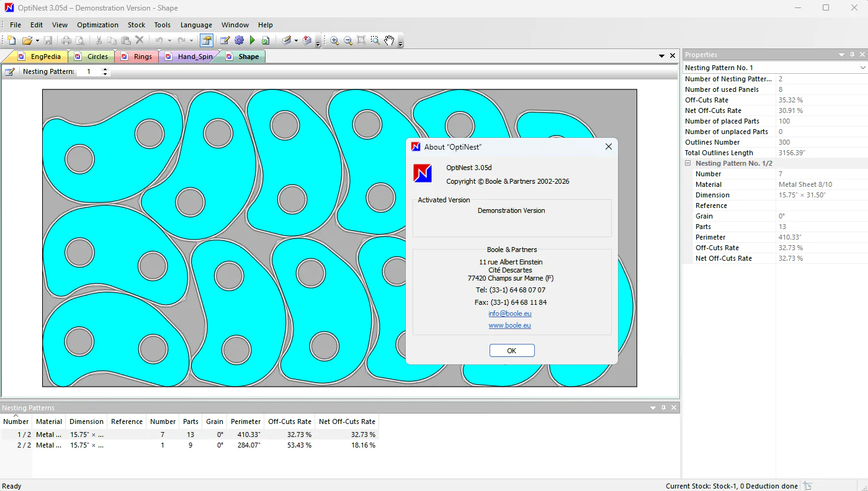Click the Zoom Out magnifier icon
Screen dimensions: 868x491
[348, 40]
